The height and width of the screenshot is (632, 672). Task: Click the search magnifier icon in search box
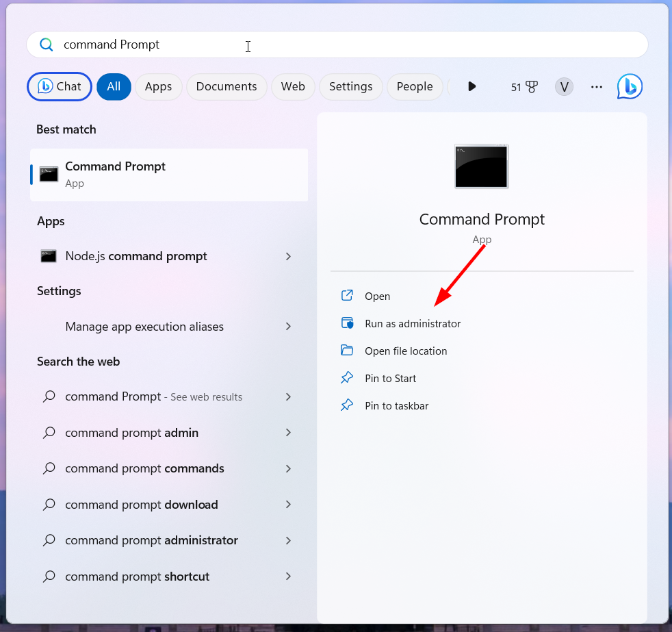coord(46,45)
